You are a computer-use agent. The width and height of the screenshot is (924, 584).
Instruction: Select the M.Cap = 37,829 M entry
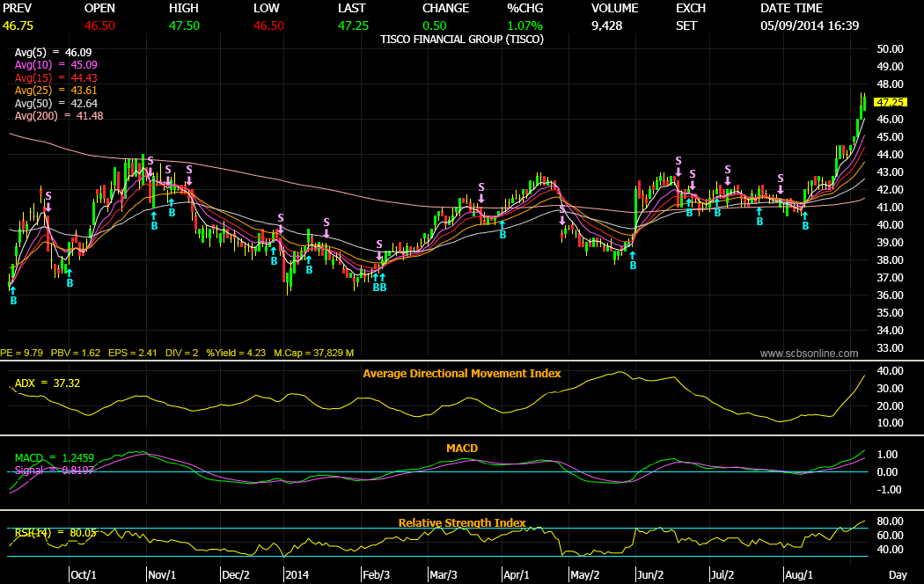(314, 354)
